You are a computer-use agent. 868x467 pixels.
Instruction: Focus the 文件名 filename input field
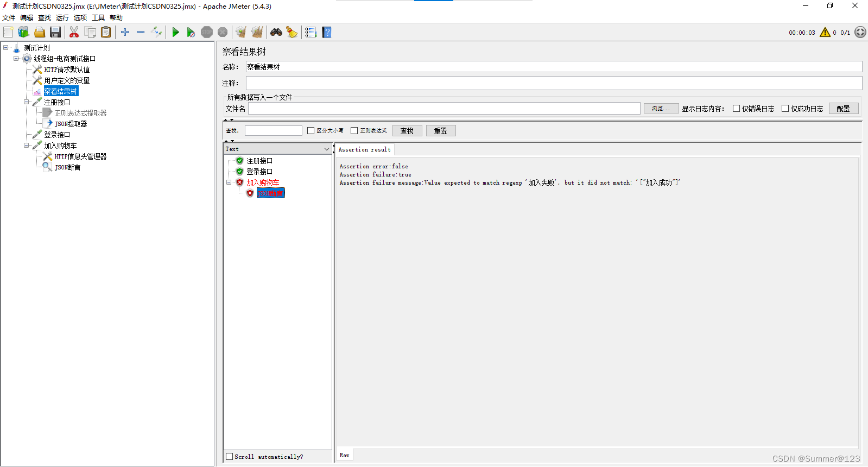point(444,109)
